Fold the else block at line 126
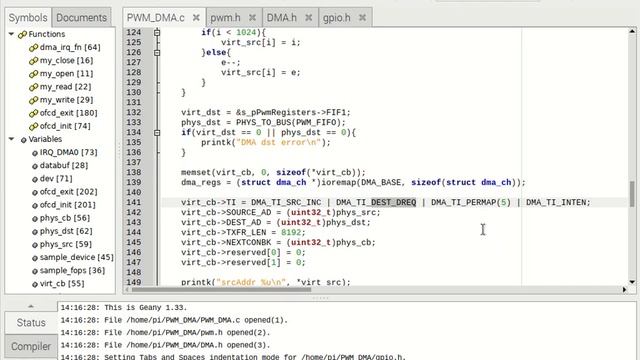 [x=157, y=52]
